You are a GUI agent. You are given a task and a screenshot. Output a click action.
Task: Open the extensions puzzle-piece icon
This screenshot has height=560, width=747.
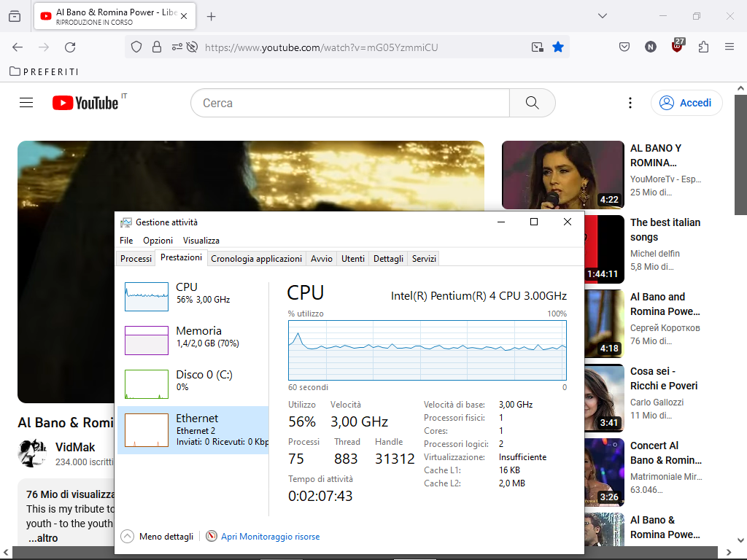point(703,47)
